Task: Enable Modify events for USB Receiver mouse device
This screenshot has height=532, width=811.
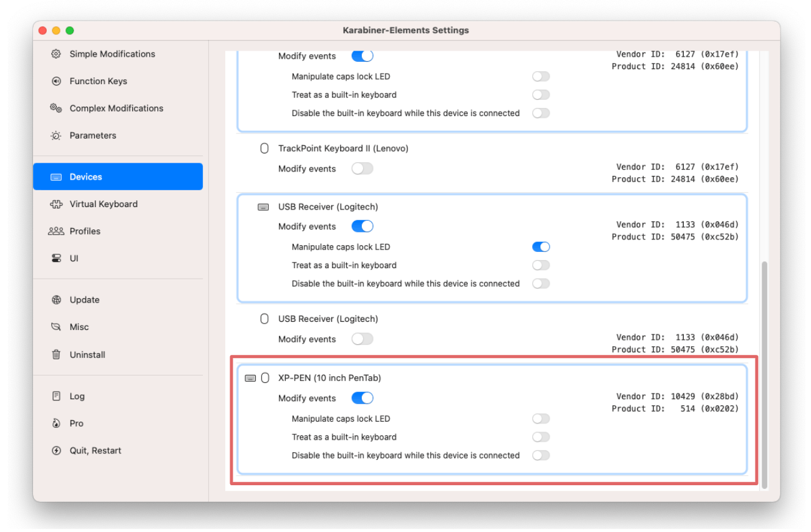Action: [362, 339]
